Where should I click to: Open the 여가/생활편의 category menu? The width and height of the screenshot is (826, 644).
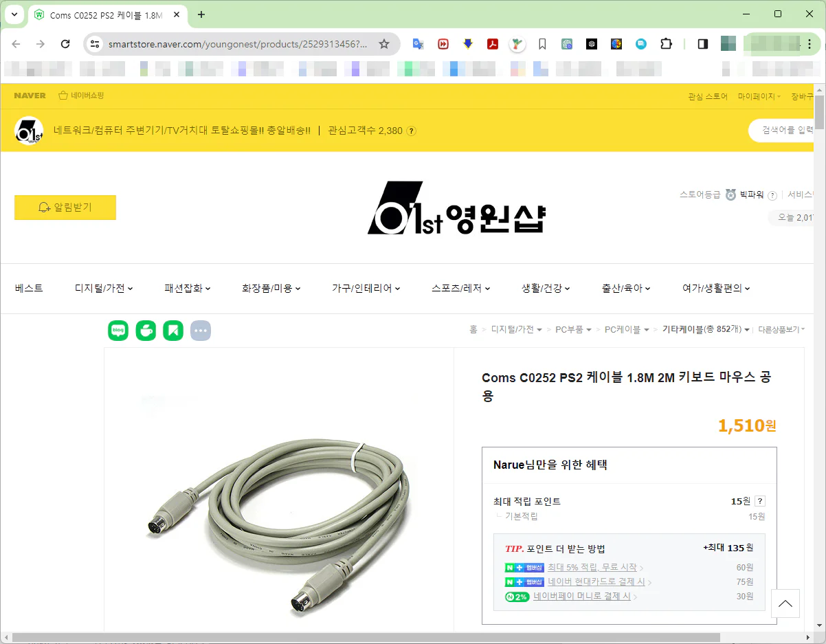pyautogui.click(x=716, y=289)
